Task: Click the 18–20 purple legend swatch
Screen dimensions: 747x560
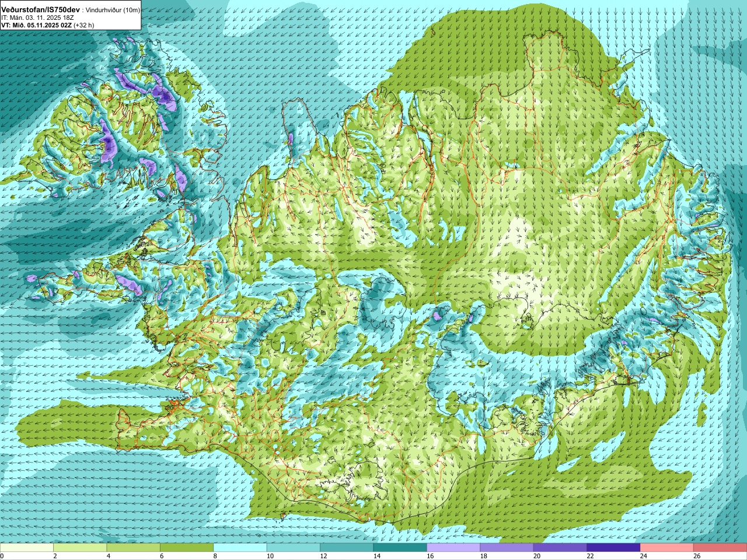Action: tap(507, 548)
